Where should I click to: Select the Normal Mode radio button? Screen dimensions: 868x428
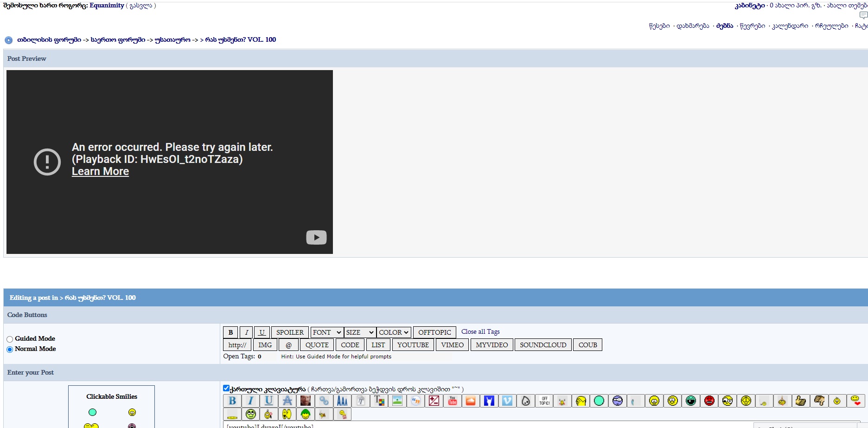(10, 350)
